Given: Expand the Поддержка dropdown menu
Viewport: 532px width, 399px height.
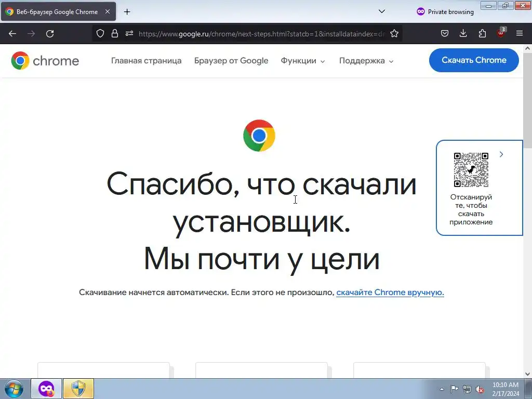Looking at the screenshot, I should pyautogui.click(x=366, y=61).
